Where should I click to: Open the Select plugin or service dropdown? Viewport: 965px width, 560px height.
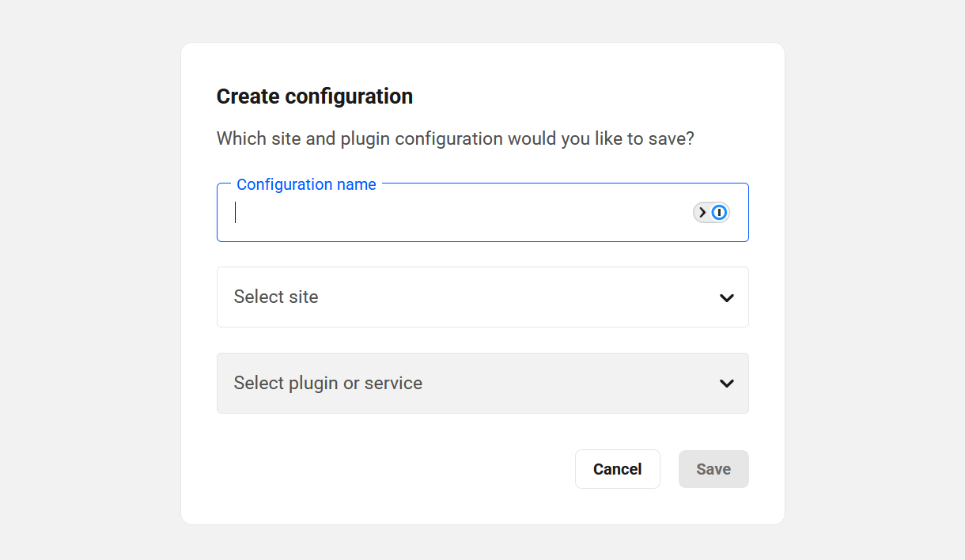tap(482, 383)
